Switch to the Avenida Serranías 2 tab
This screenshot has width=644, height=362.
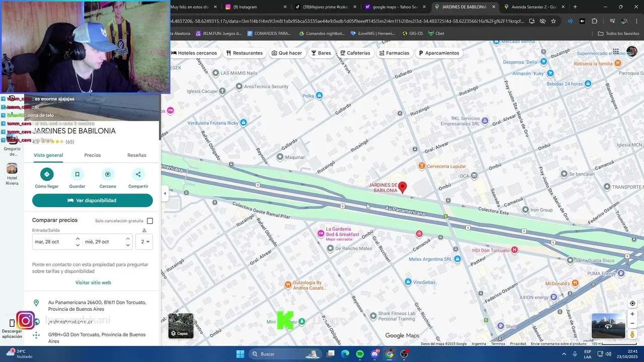coord(533,7)
